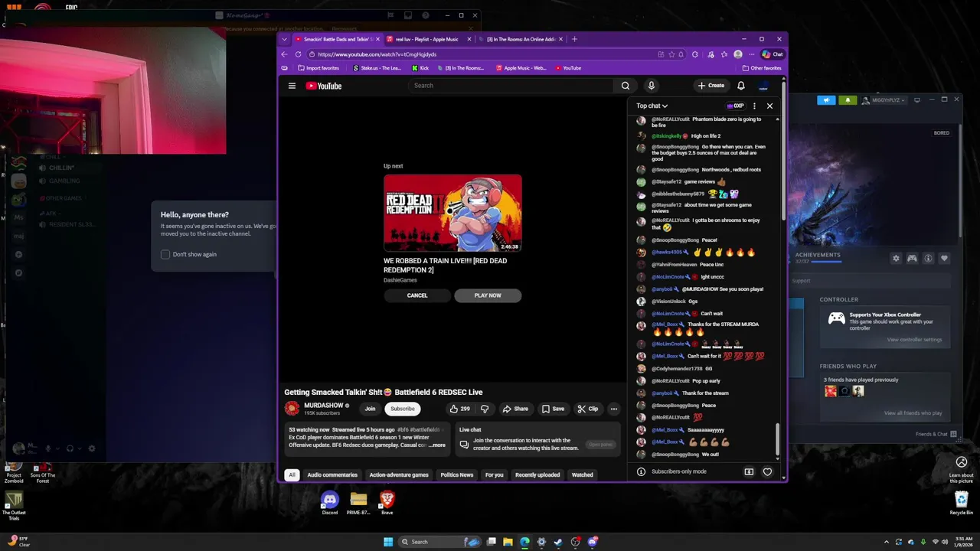Open the browser tab list chevron
This screenshot has width=980, height=551.
click(x=285, y=39)
